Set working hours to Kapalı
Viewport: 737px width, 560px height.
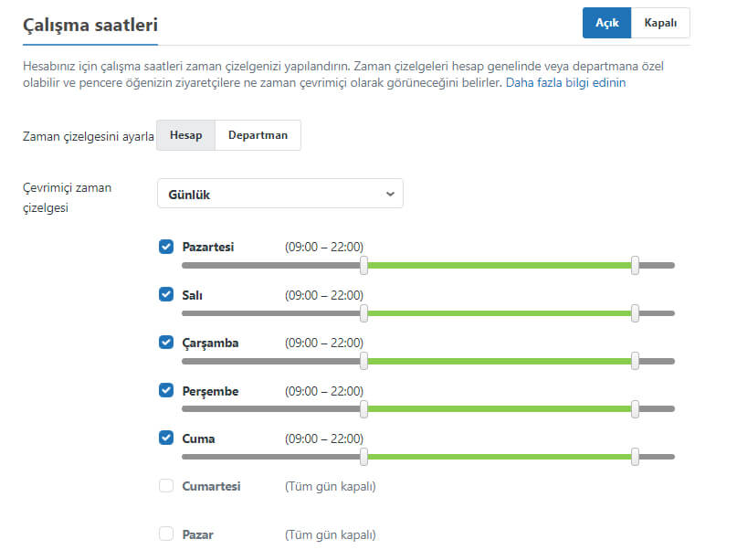660,23
